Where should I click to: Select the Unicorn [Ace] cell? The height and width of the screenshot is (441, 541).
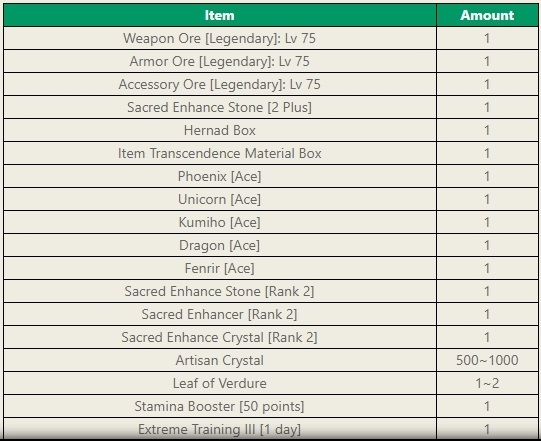(220, 199)
